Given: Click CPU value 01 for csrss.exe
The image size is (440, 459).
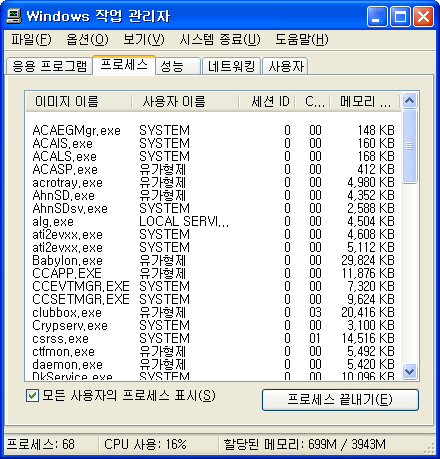Looking at the screenshot, I should tap(315, 338).
